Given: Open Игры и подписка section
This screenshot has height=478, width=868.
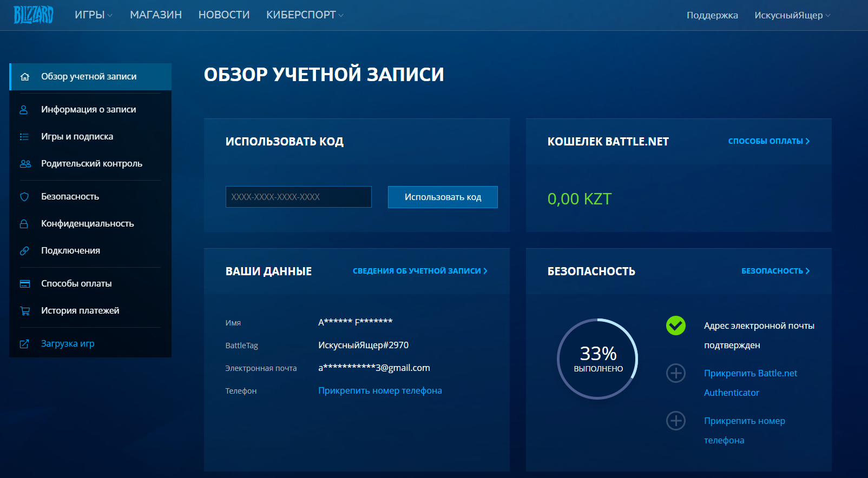Looking at the screenshot, I should [x=90, y=137].
